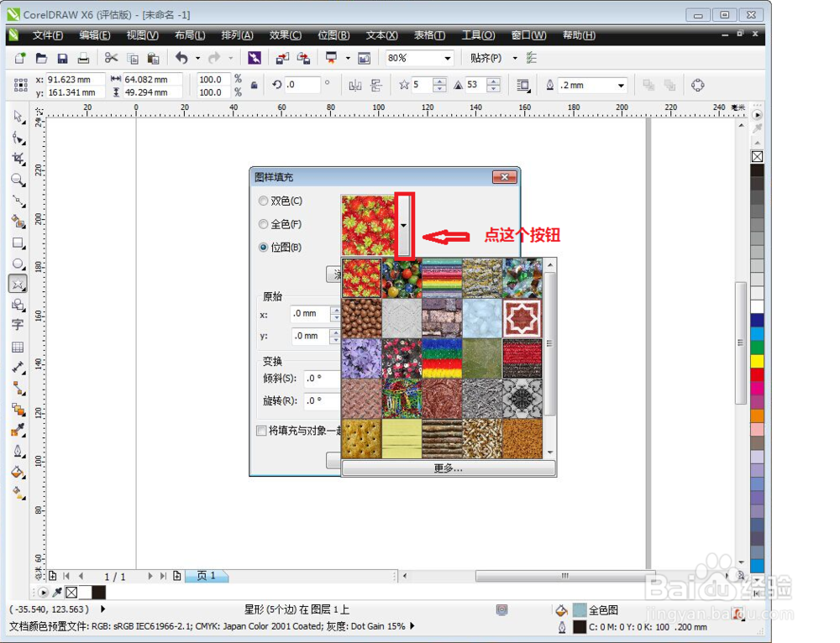
Task: Click the Copy icon
Action: tap(133, 58)
